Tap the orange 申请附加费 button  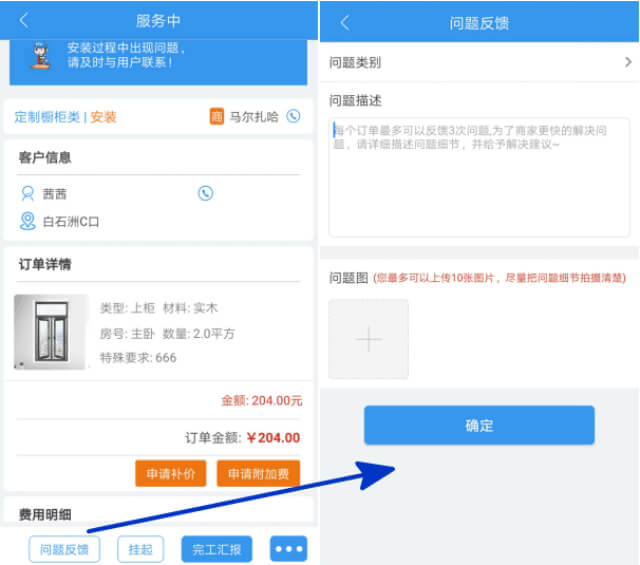click(258, 473)
